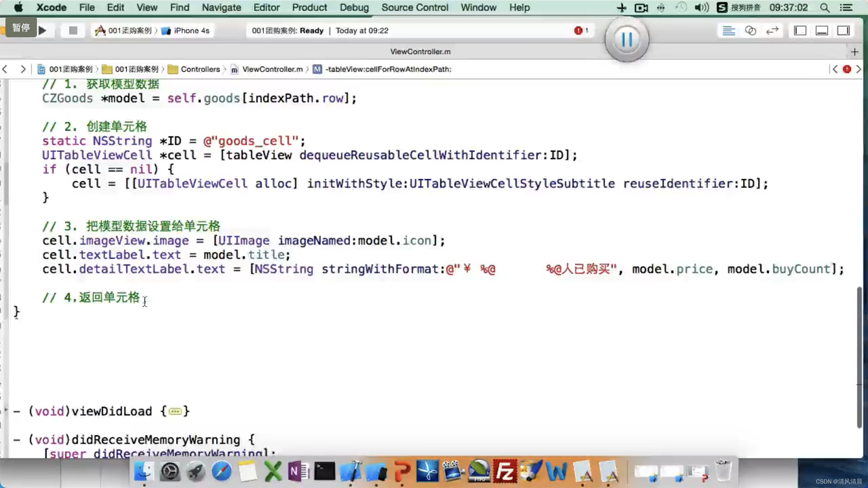Open the Assistant editor view

pyautogui.click(x=750, y=31)
